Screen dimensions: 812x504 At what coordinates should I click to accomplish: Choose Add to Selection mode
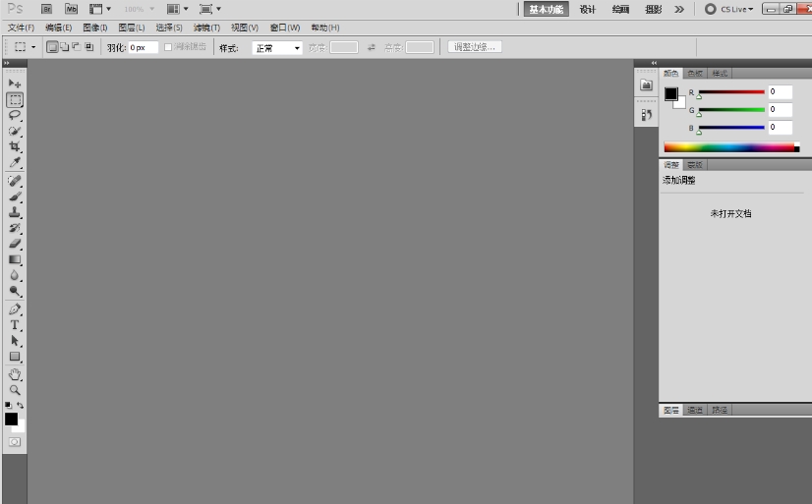[64, 47]
